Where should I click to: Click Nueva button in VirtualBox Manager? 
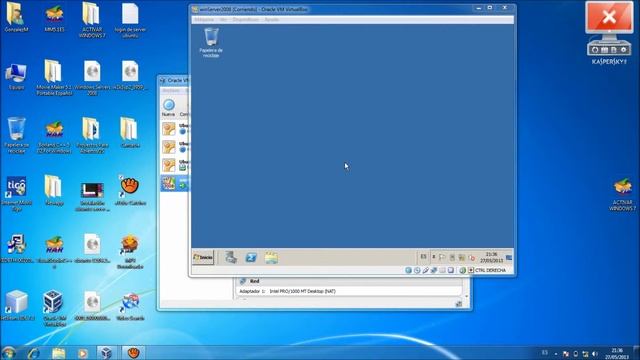[x=168, y=107]
